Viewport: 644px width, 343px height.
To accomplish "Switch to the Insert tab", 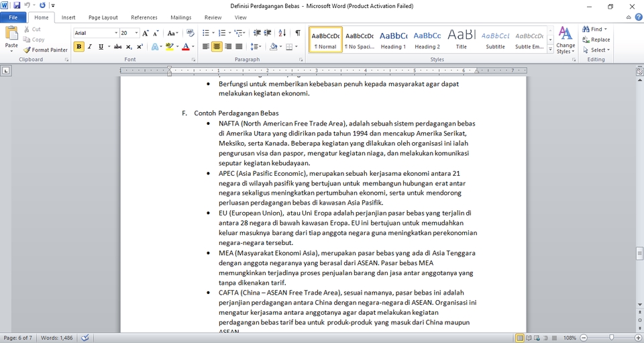I will [x=68, y=17].
